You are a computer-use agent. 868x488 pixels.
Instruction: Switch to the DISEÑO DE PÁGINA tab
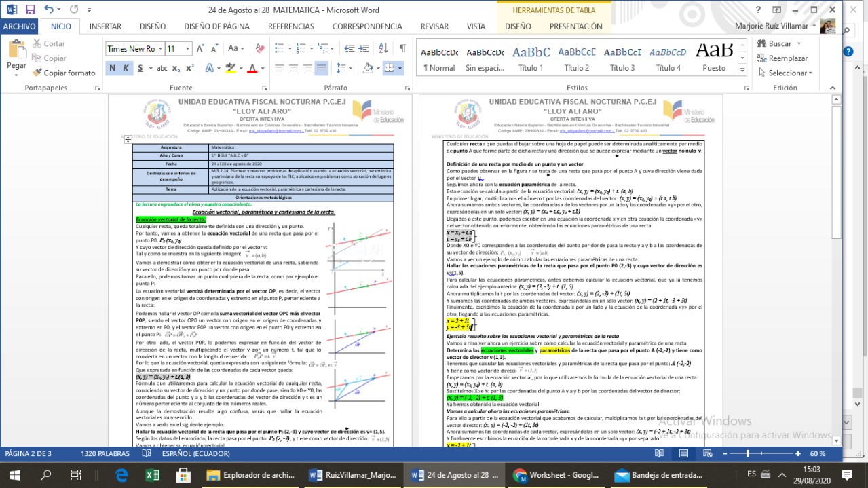216,26
